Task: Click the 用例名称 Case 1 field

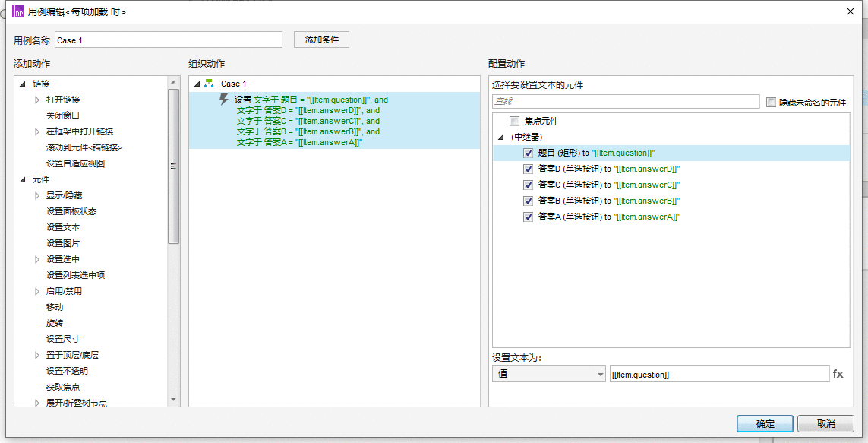Action: coord(169,40)
